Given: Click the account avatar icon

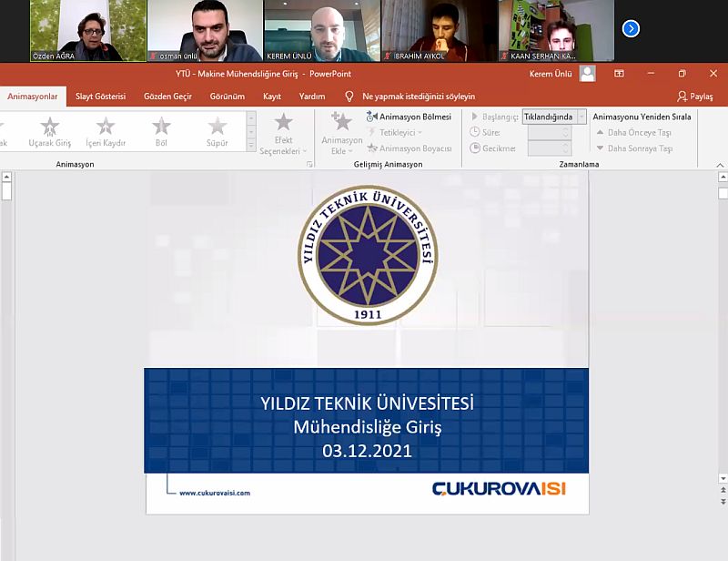Looking at the screenshot, I should pos(587,74).
